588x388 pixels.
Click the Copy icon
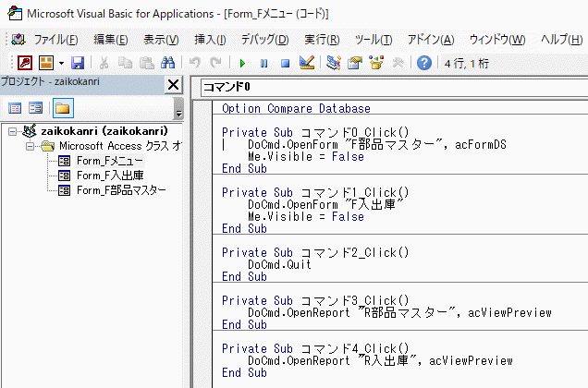125,63
